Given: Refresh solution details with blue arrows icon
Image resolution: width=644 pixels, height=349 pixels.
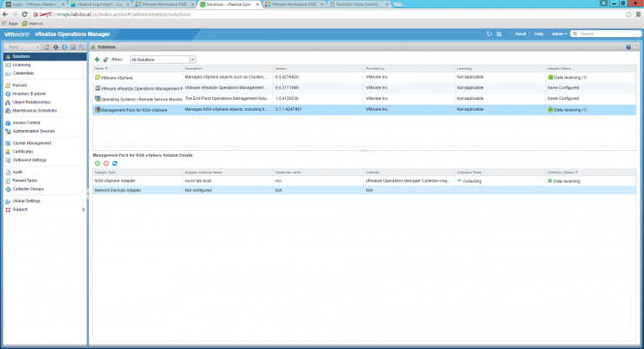Looking at the screenshot, I should tap(115, 164).
